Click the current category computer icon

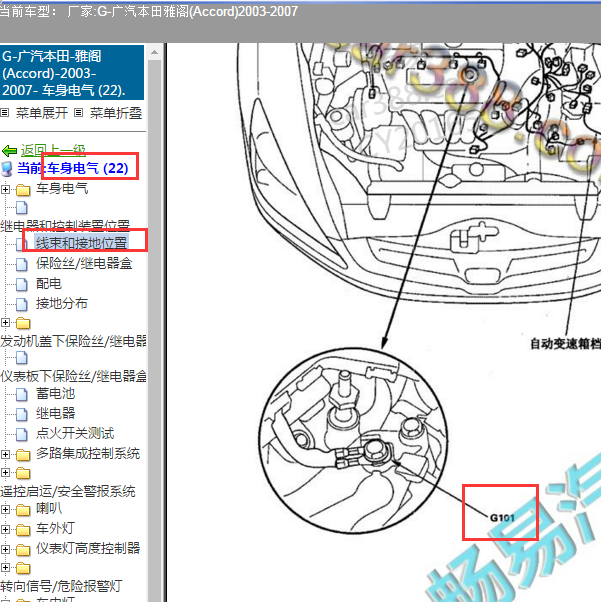(x=7, y=169)
